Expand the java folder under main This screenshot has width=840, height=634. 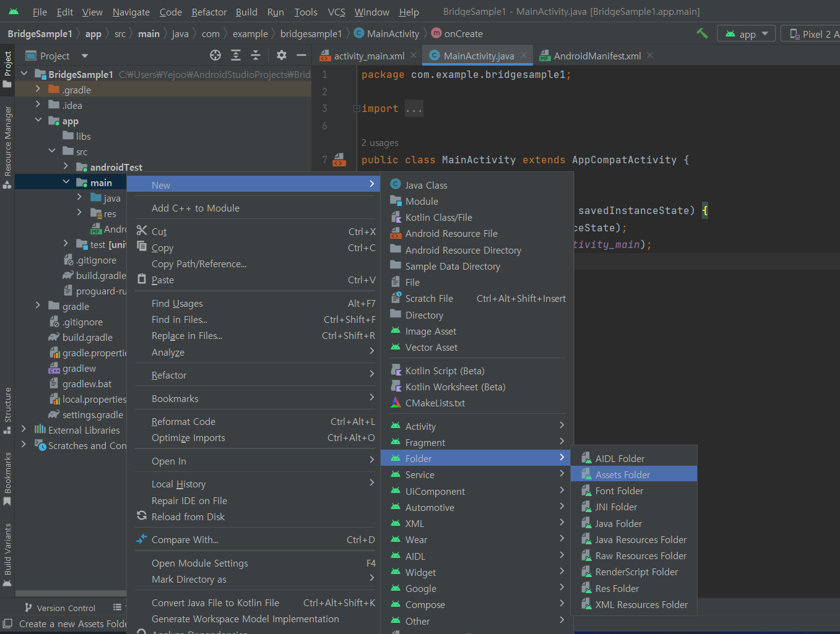(x=79, y=197)
